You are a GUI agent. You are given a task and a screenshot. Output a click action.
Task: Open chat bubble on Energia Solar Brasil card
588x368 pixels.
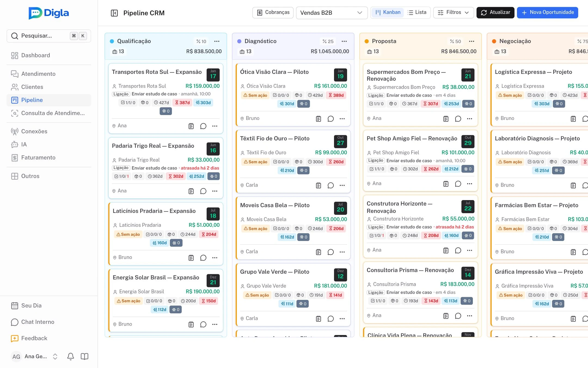coord(203,324)
